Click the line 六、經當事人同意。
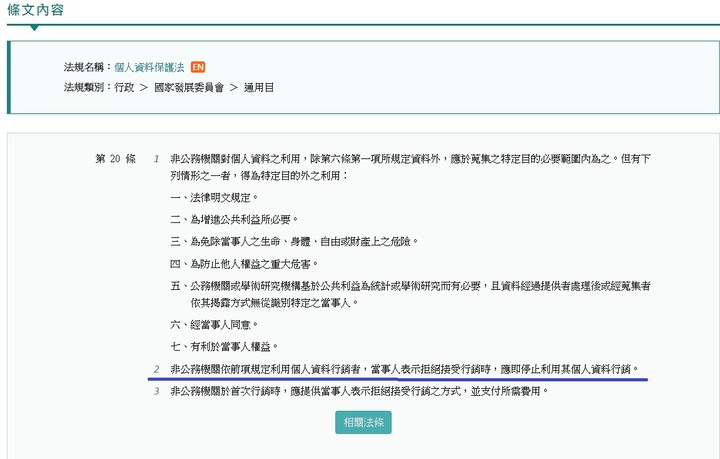The height and width of the screenshot is (459, 720). (214, 325)
